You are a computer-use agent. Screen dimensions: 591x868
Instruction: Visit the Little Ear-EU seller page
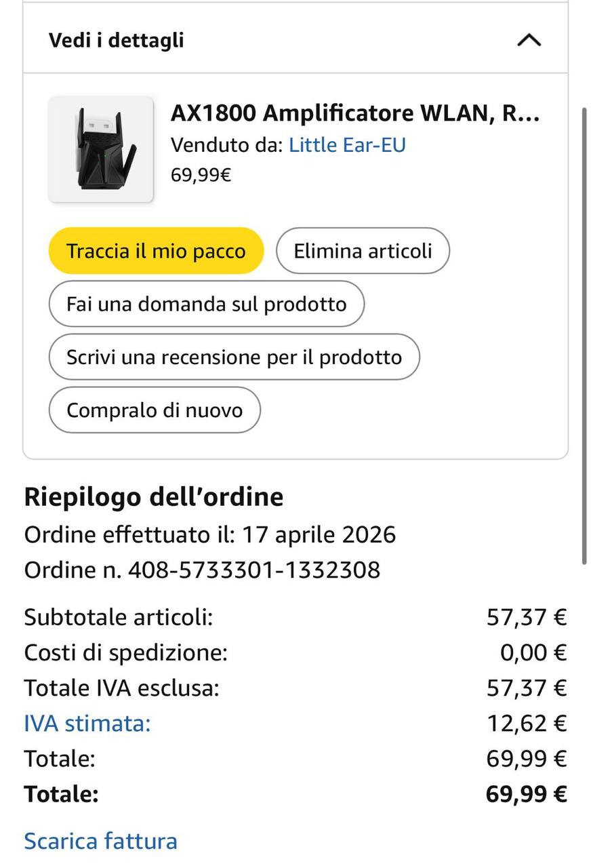(347, 144)
